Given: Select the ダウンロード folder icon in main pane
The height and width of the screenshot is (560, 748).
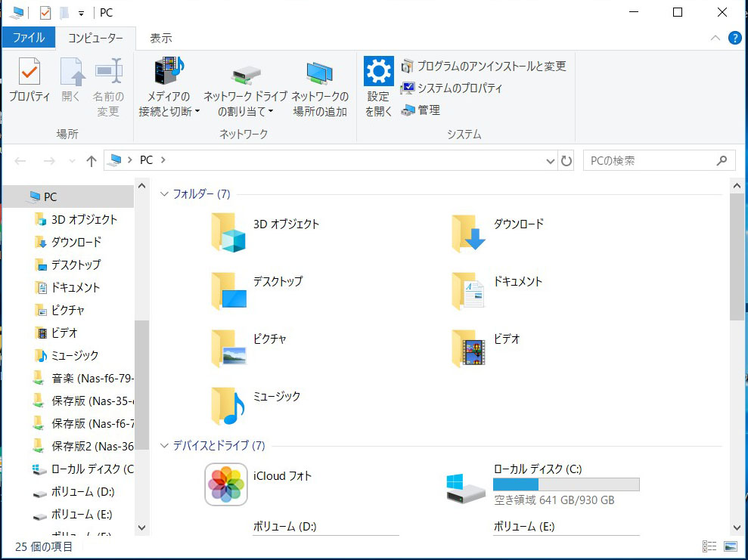Looking at the screenshot, I should (468, 233).
